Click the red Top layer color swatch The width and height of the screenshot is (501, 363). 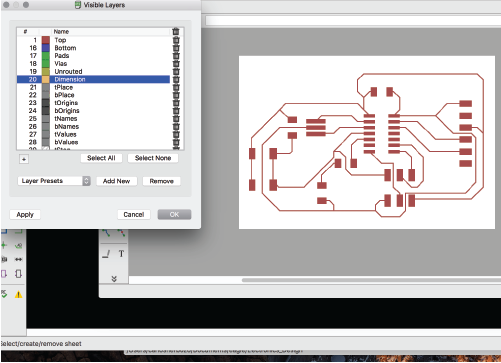pyautogui.click(x=46, y=40)
